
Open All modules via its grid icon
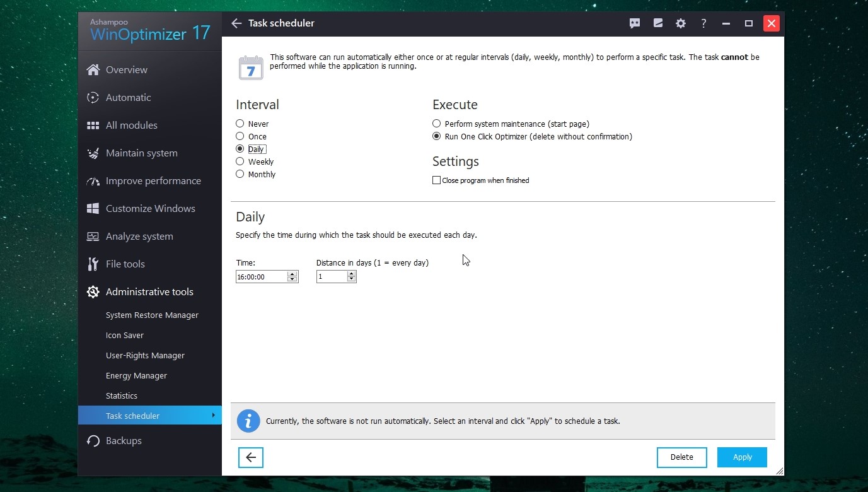pos(93,126)
